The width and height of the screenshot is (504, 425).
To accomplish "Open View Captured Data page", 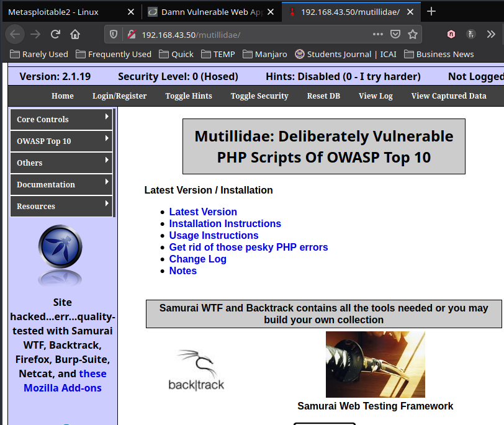I will tap(449, 96).
